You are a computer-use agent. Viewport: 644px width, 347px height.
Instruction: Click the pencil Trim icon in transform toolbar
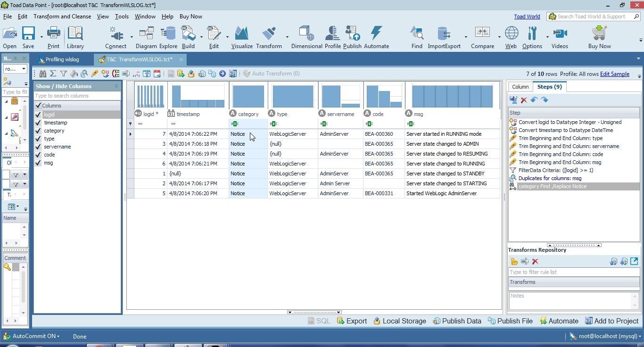[95, 74]
